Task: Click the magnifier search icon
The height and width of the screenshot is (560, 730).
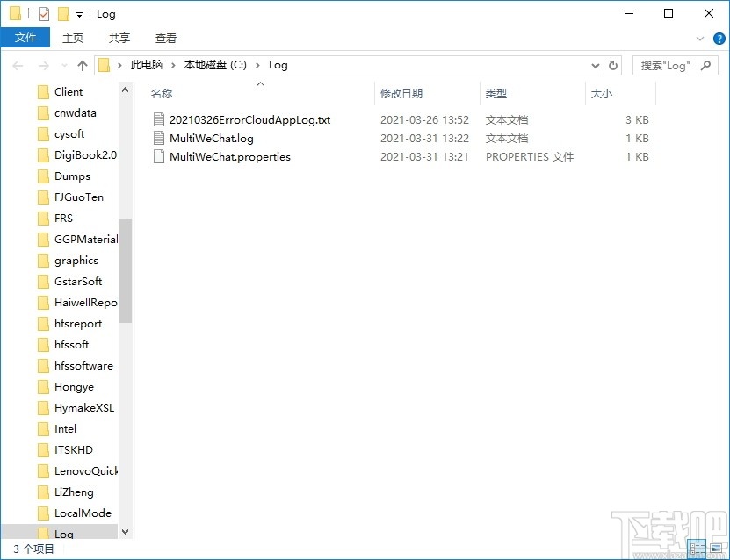Action: pyautogui.click(x=705, y=66)
